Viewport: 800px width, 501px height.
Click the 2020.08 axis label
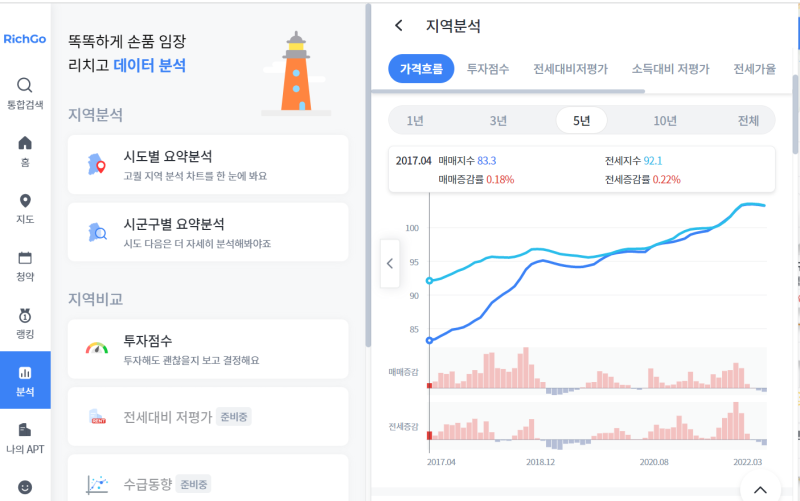654,462
